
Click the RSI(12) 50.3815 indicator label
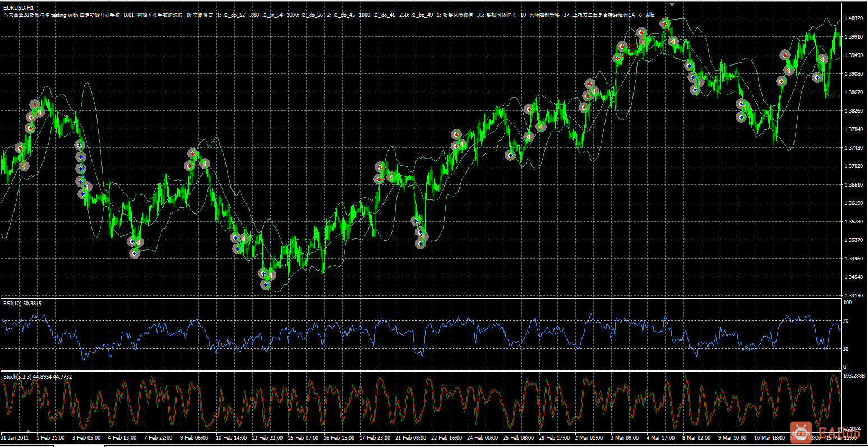(x=22, y=304)
